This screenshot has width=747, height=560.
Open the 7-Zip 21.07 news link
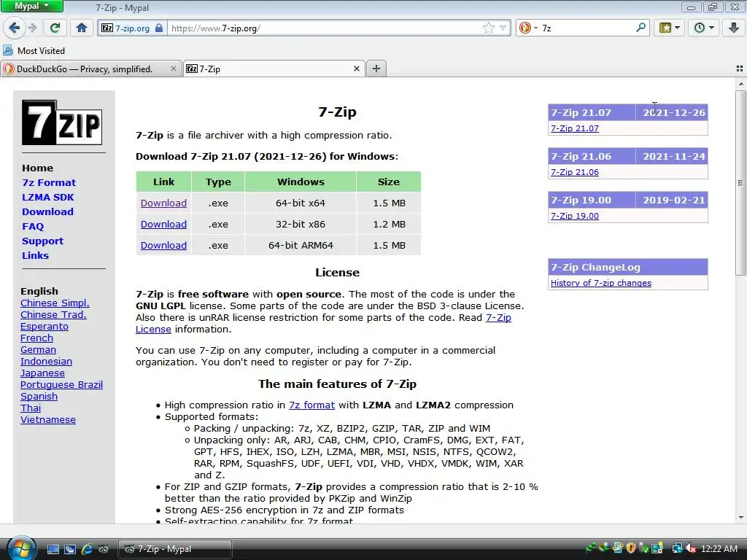click(x=575, y=128)
